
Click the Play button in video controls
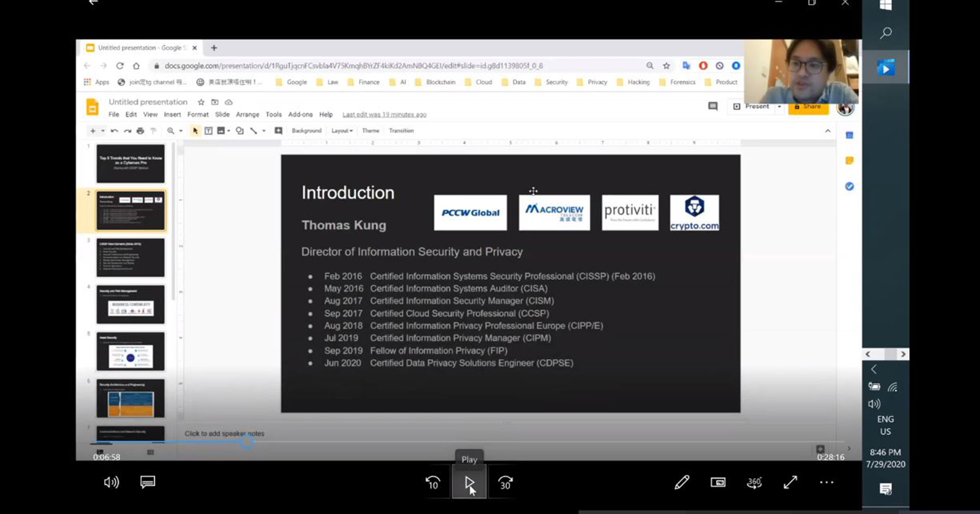[x=469, y=483]
